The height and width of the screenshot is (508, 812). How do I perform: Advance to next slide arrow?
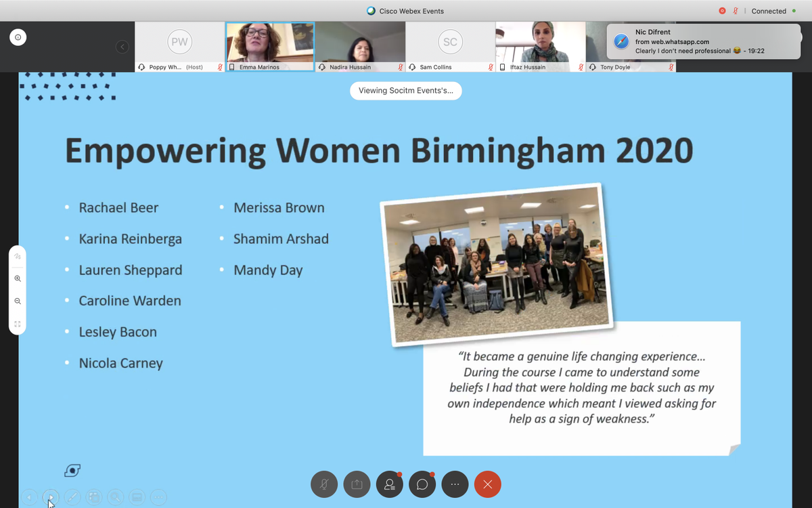click(51, 497)
